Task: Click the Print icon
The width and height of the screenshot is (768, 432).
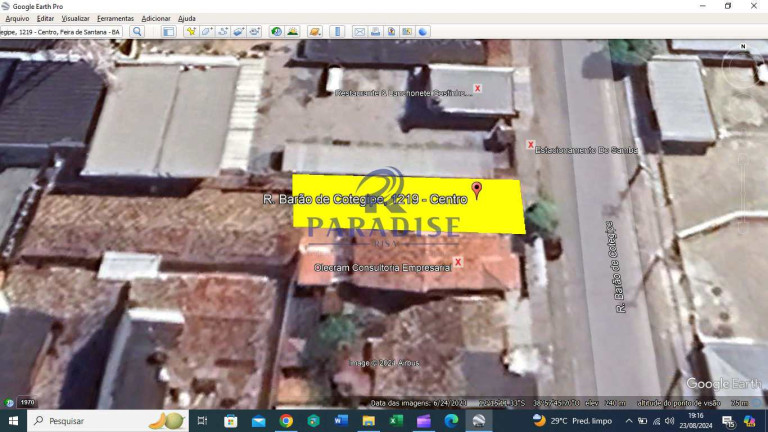Action: click(x=375, y=32)
